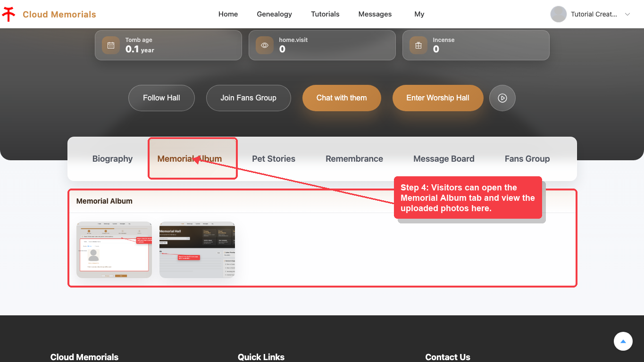This screenshot has width=644, height=362.
Task: Click the Enter Worship Hall button
Action: [438, 98]
